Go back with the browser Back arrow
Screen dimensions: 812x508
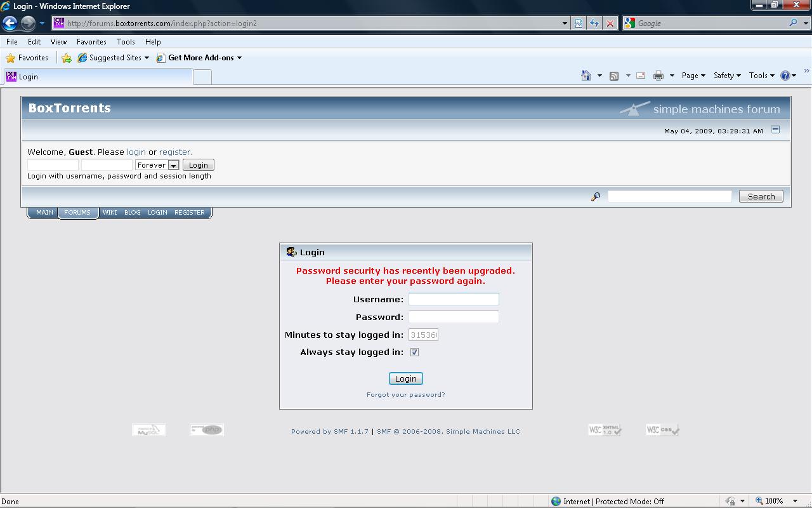coord(10,23)
